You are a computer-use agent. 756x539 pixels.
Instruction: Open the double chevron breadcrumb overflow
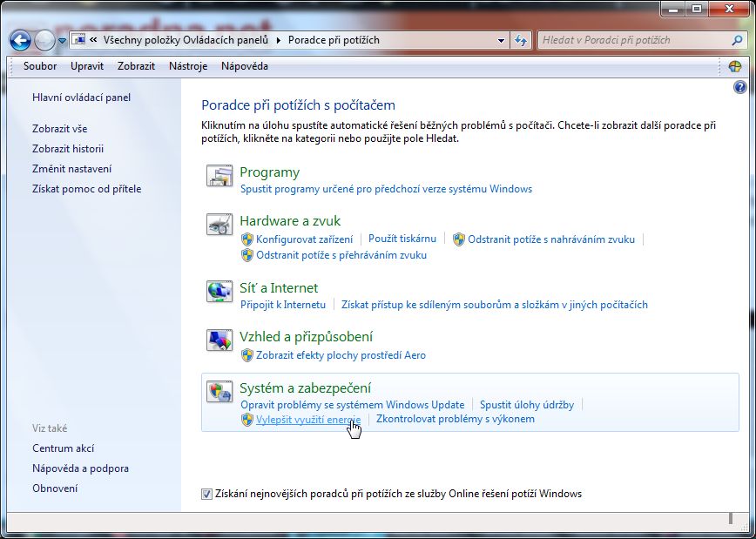pos(93,40)
